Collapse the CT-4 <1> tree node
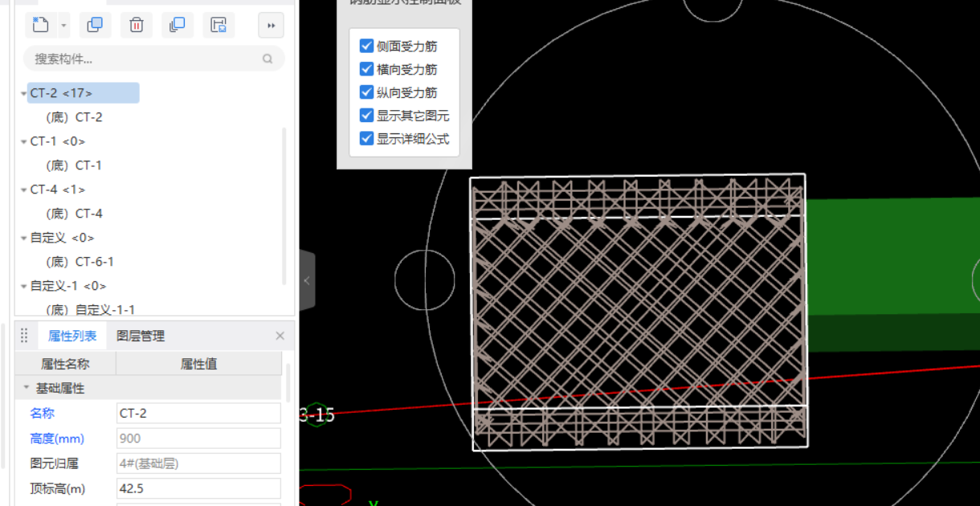The width and height of the screenshot is (980, 506). [x=23, y=190]
